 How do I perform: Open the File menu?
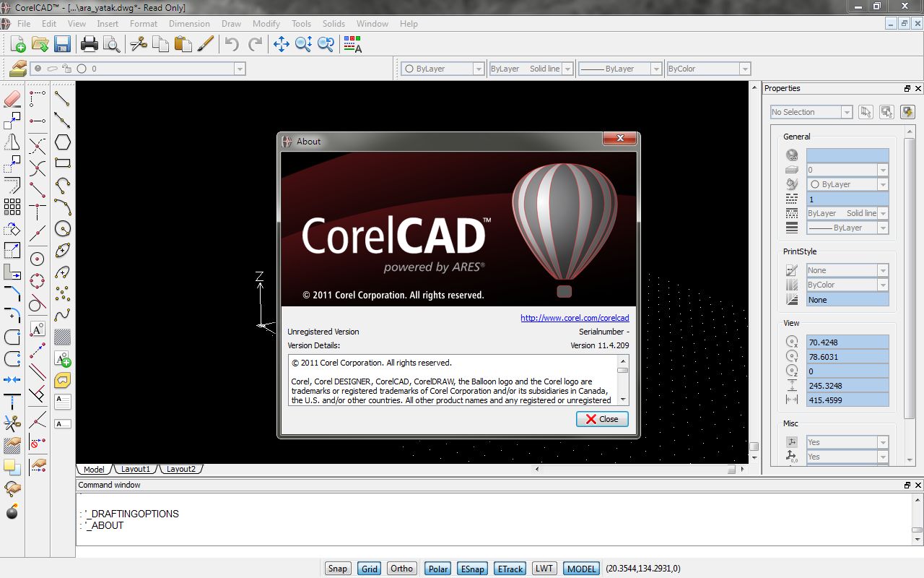(x=24, y=23)
